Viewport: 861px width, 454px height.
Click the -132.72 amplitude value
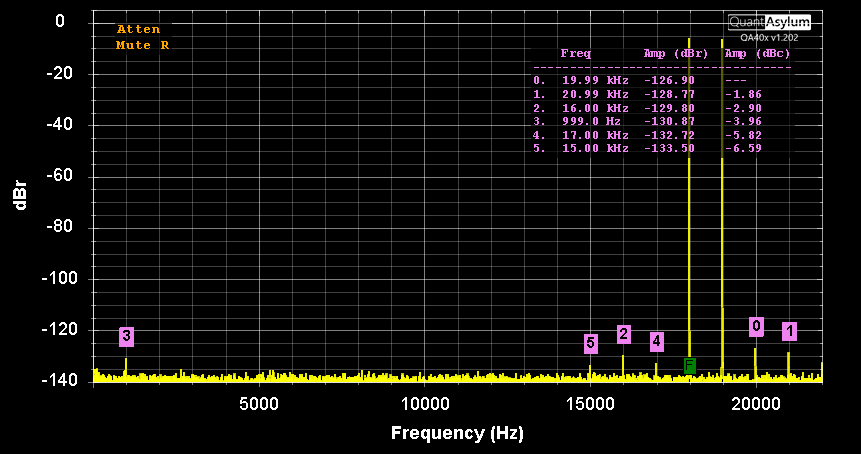669,135
